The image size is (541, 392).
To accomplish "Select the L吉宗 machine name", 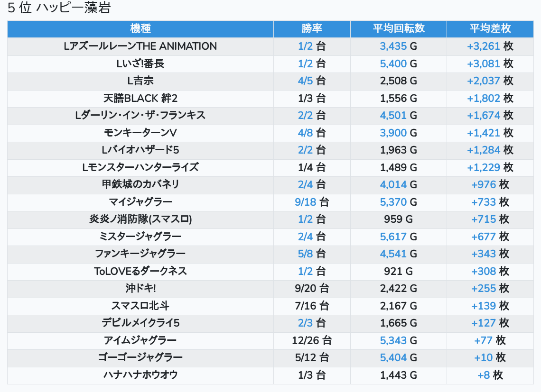I will (140, 81).
